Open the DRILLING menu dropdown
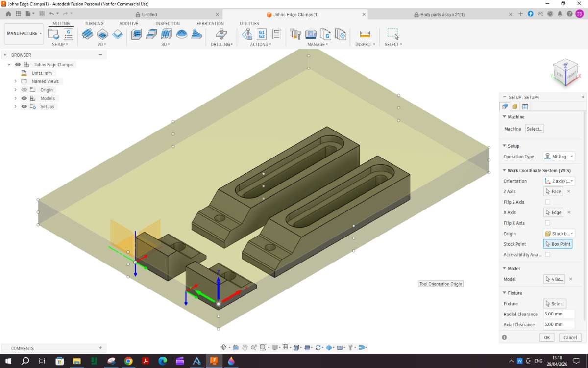Screen dimensions: 588x368 (221, 44)
